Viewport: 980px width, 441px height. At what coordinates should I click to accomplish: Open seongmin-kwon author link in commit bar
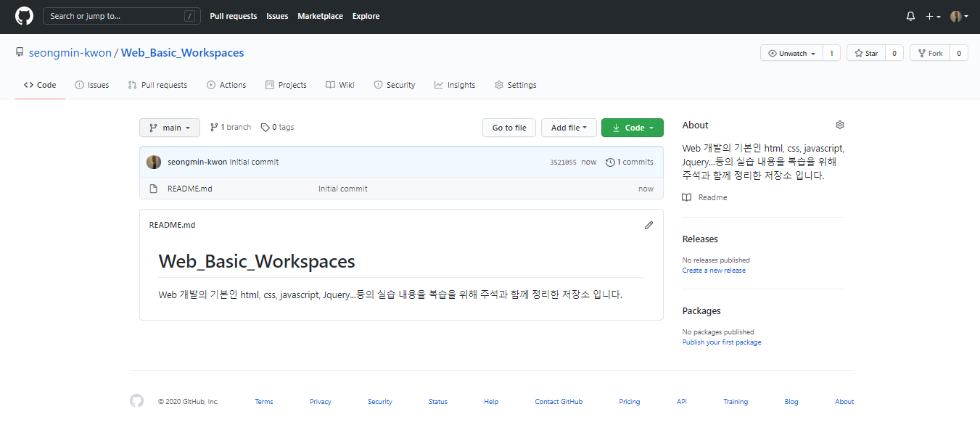(x=197, y=162)
